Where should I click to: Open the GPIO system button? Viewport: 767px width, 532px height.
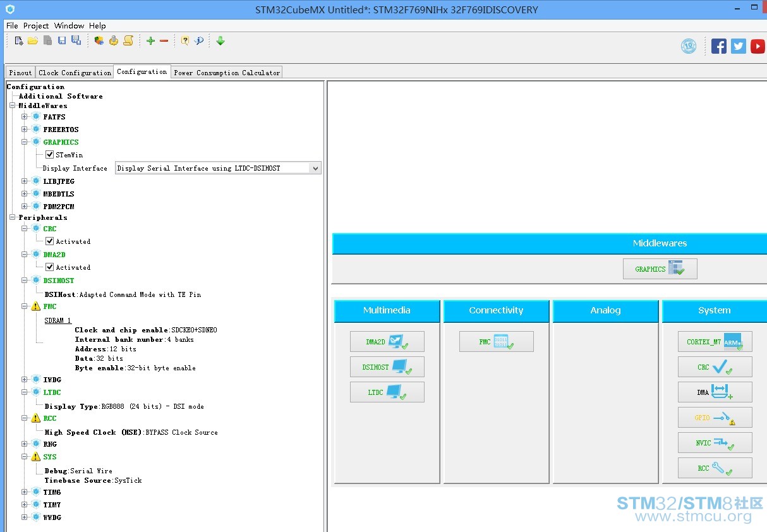click(x=715, y=418)
